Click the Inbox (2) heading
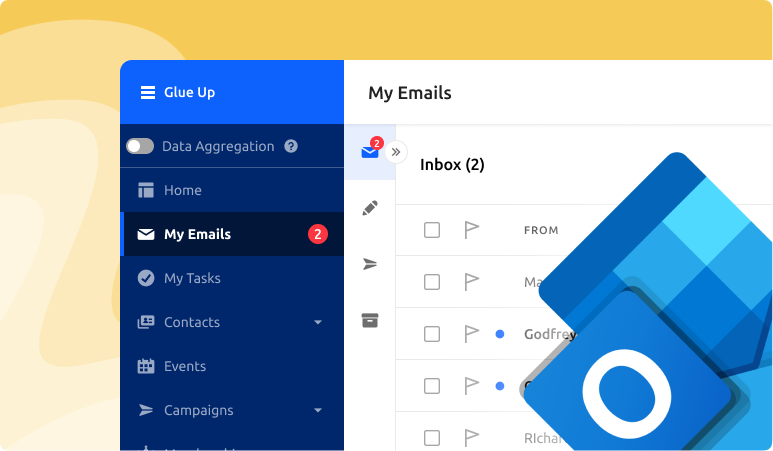Image resolution: width=773 pixels, height=451 pixels. (x=452, y=164)
